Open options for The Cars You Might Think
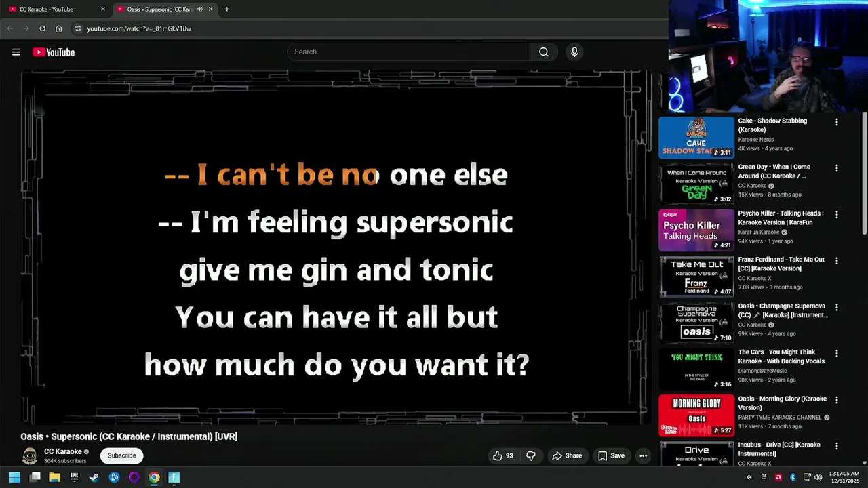The height and width of the screenshot is (488, 868). [x=836, y=354]
